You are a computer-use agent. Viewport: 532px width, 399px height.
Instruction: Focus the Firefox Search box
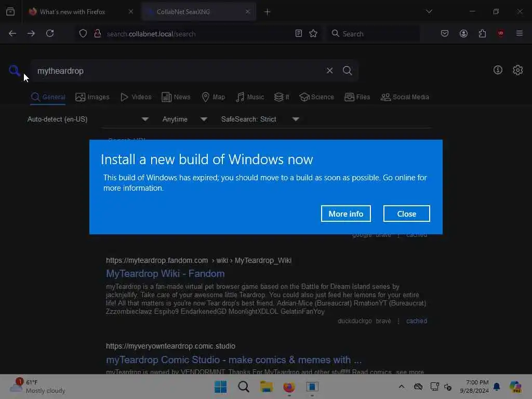373,34
